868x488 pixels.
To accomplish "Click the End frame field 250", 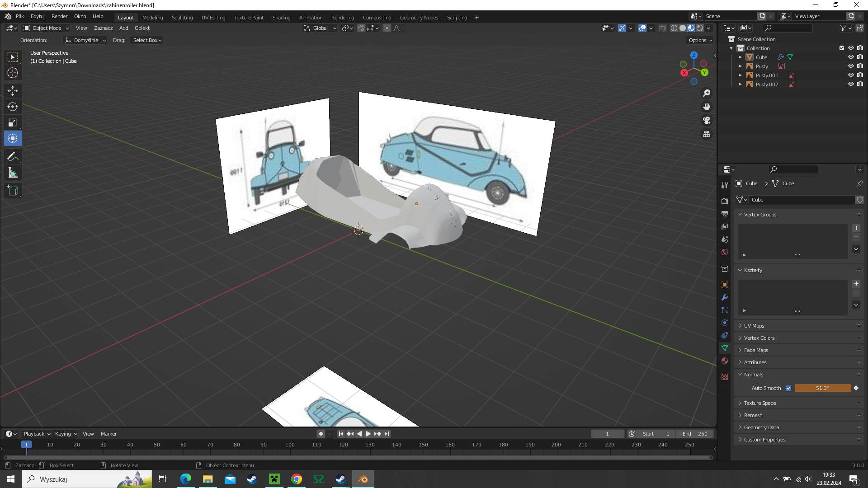I will [695, 434].
